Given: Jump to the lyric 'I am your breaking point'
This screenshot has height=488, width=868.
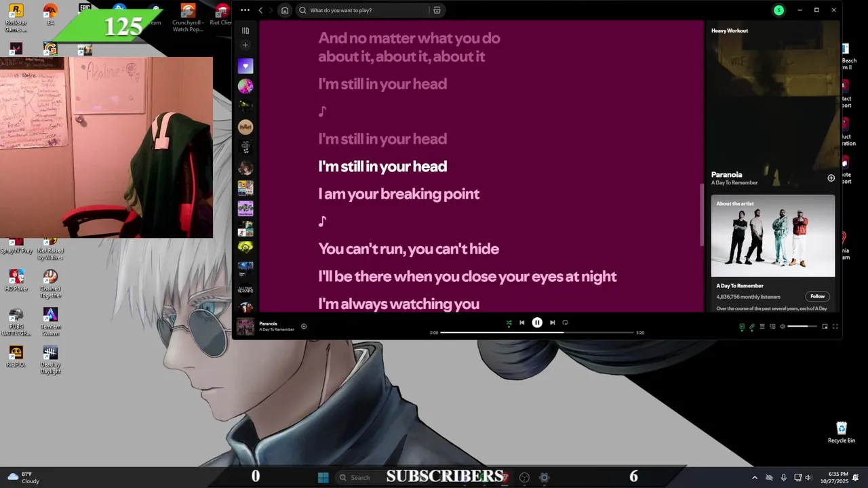Looking at the screenshot, I should pos(399,194).
